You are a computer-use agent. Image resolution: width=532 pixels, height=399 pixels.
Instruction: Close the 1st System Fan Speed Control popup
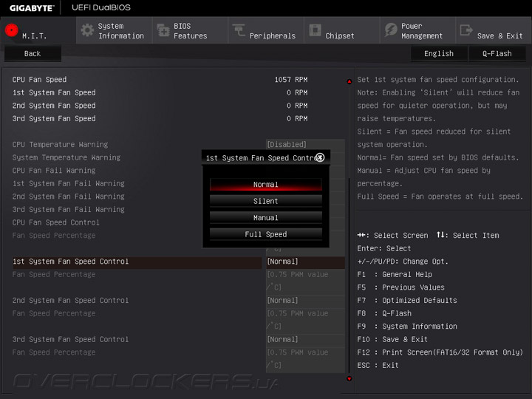pyautogui.click(x=320, y=157)
